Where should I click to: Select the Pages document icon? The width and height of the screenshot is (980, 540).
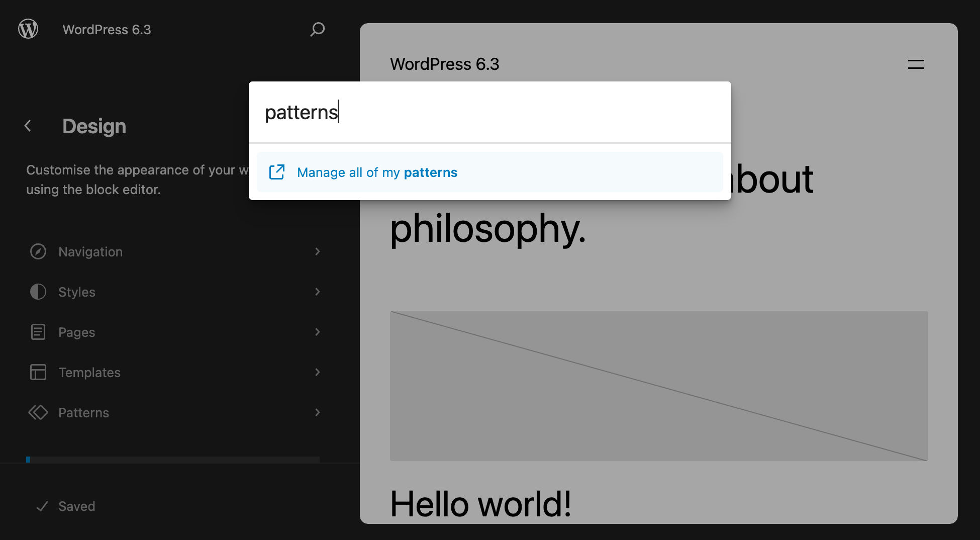pyautogui.click(x=38, y=332)
